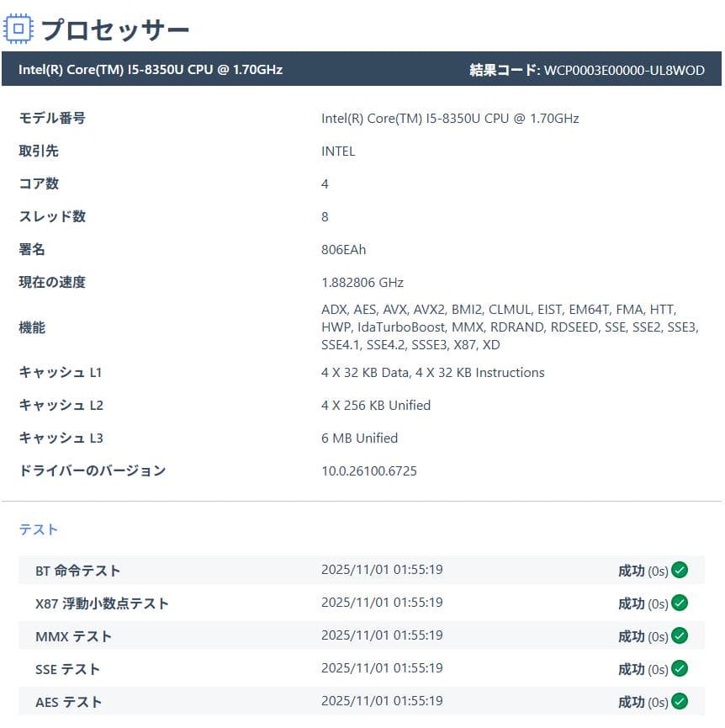The image size is (725, 728).
Task: Click the green checkmark for SSE テスト
Action: coord(678,669)
